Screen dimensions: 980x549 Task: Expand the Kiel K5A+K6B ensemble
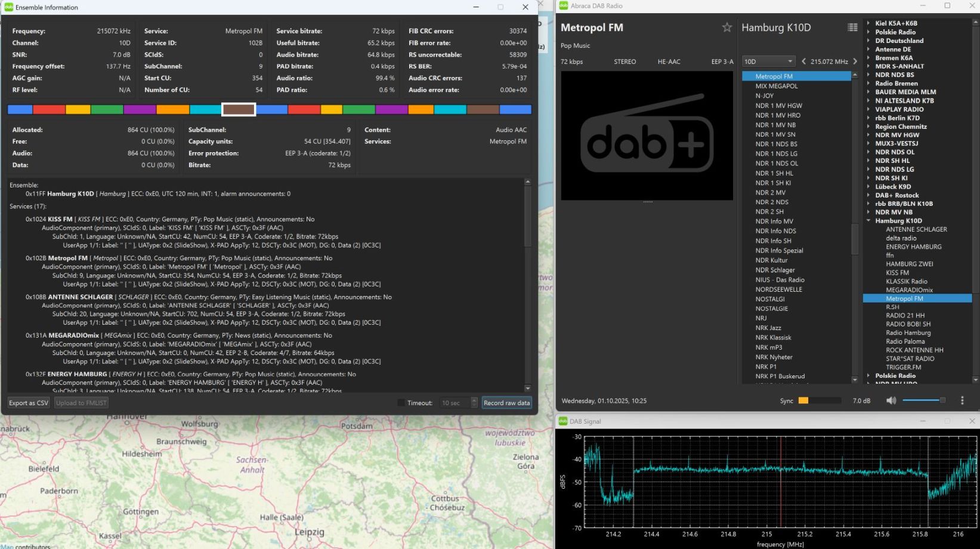(x=868, y=24)
